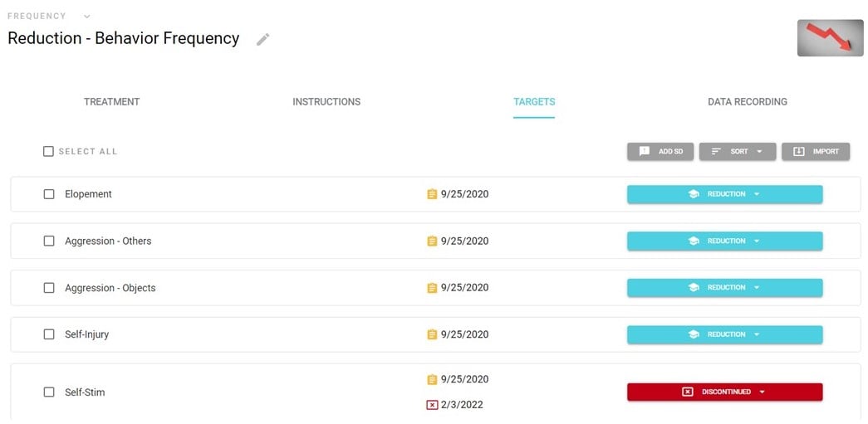This screenshot has width=868, height=424.
Task: Open the Discontinued status dropdown for Self-Stim
Action: (x=725, y=392)
